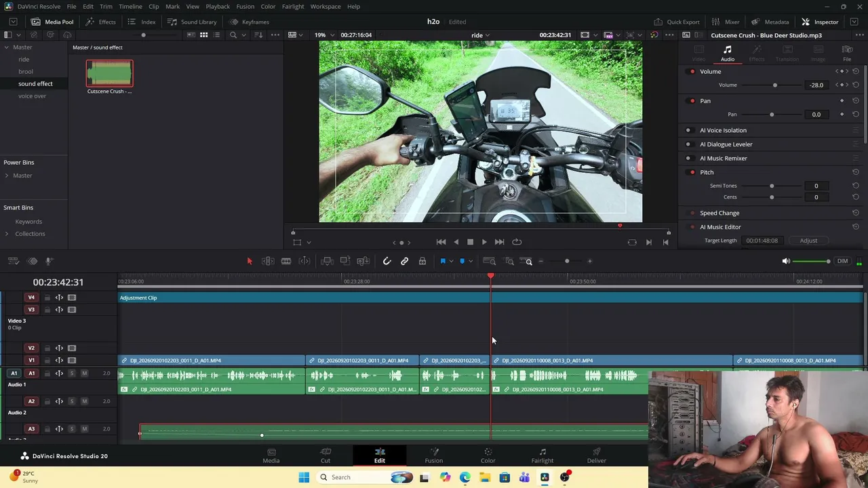Expand the Speed Change section

point(719,213)
